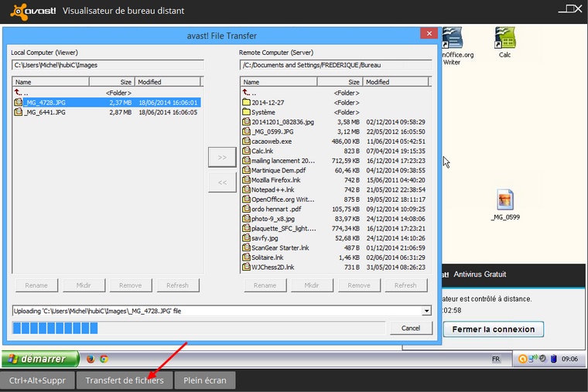Image resolution: width=588 pixels, height=392 pixels.
Task: Click the local path field C:\Users\Michel\hubiC\Images
Action: pos(108,65)
